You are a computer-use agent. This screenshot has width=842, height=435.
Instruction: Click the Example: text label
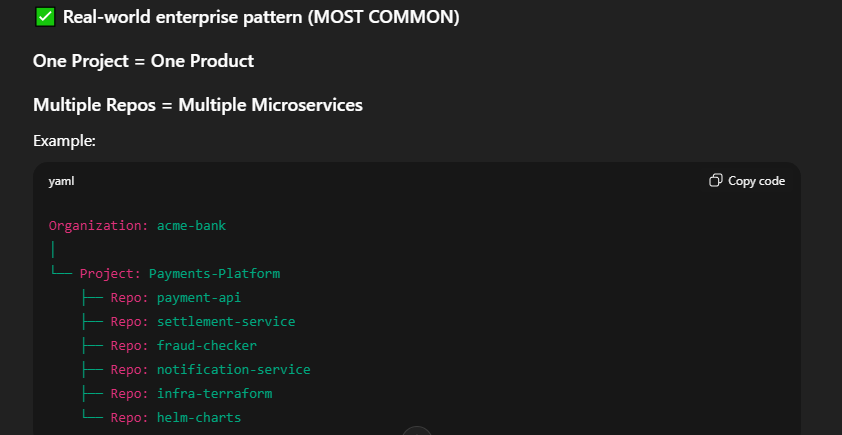click(x=64, y=141)
